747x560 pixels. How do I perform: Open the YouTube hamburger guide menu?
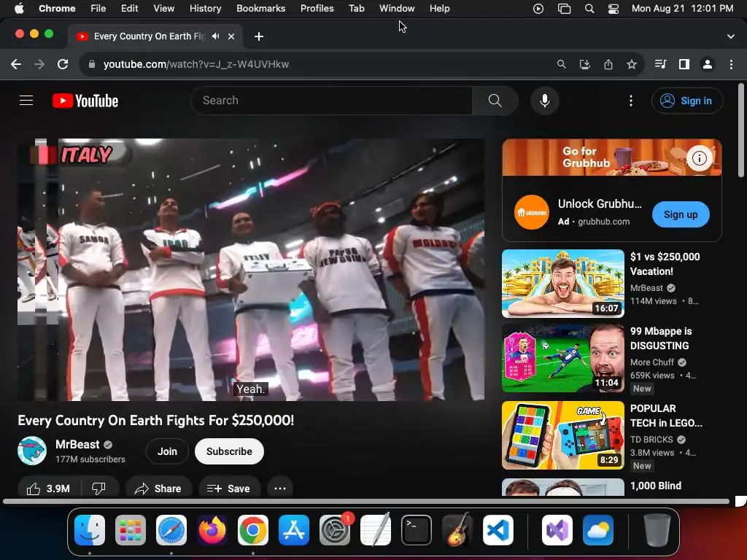pyautogui.click(x=26, y=101)
